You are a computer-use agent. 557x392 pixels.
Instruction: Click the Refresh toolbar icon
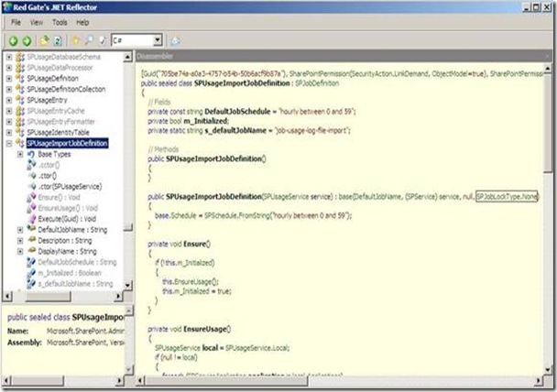pos(57,41)
